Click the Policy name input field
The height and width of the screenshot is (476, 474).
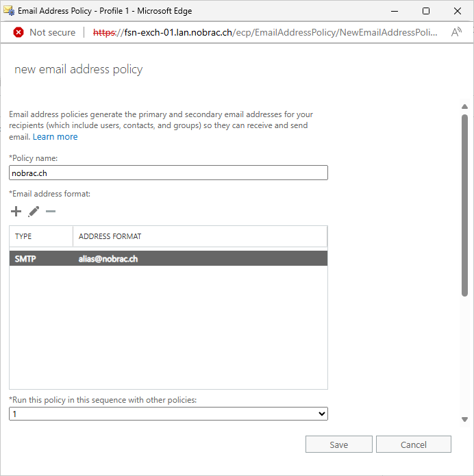pos(169,173)
